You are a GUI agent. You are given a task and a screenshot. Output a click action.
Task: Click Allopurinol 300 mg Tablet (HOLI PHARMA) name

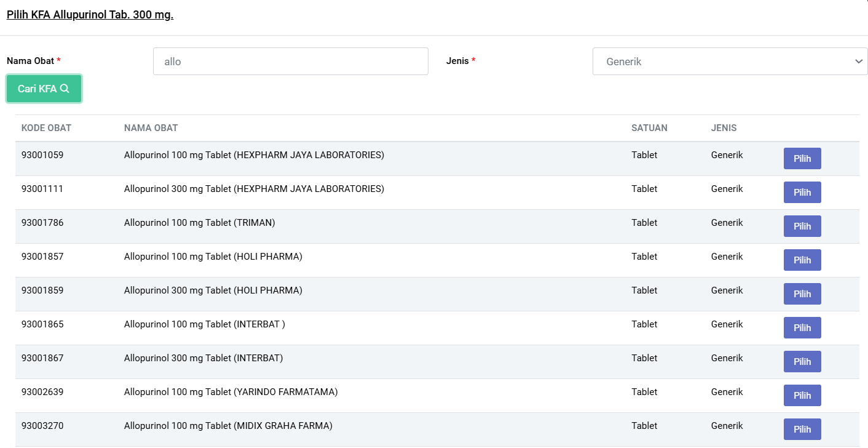(x=213, y=290)
